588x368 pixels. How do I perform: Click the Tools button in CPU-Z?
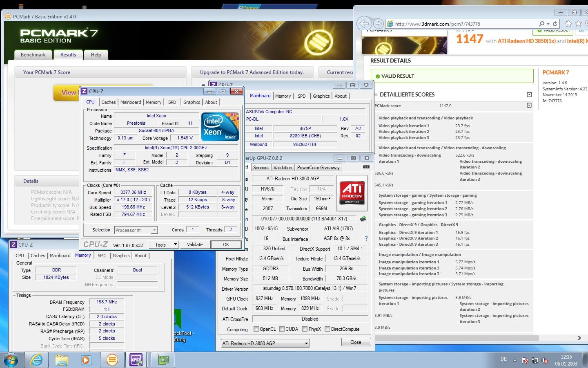tap(160, 245)
